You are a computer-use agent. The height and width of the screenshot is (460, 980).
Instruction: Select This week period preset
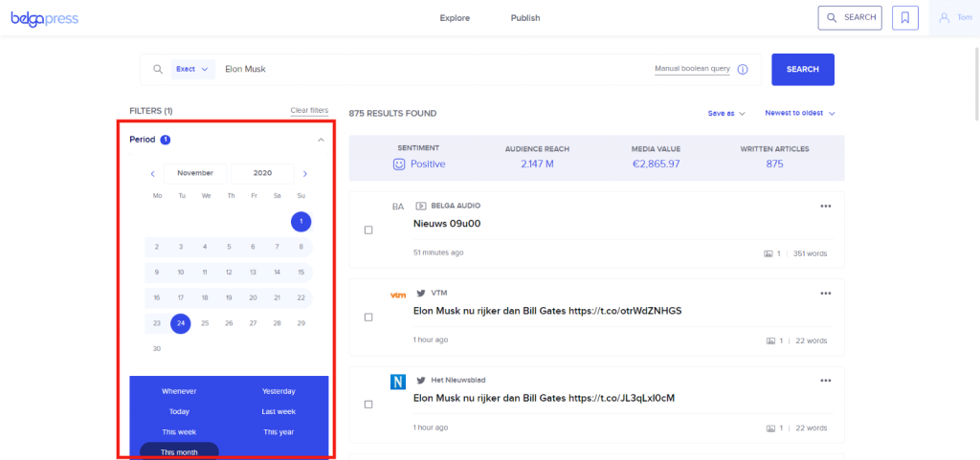tap(179, 432)
